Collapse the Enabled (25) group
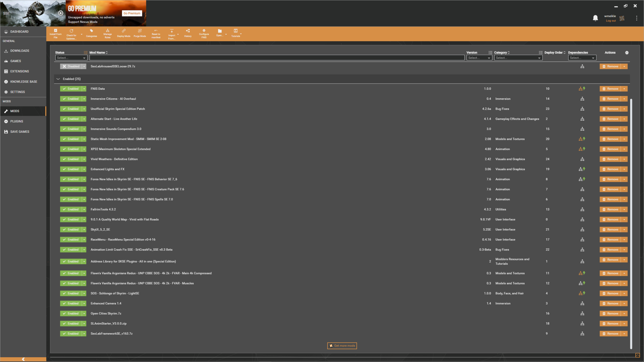This screenshot has height=362, width=644. coord(58,79)
